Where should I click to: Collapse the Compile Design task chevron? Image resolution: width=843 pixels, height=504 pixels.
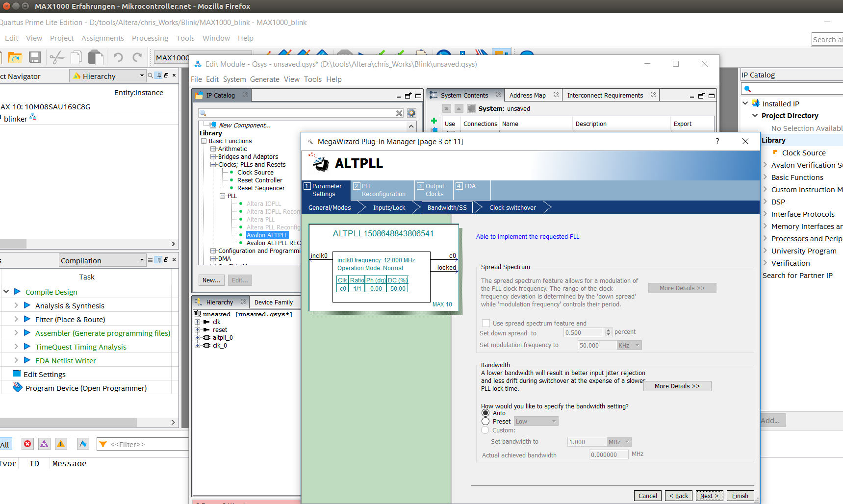click(x=6, y=291)
